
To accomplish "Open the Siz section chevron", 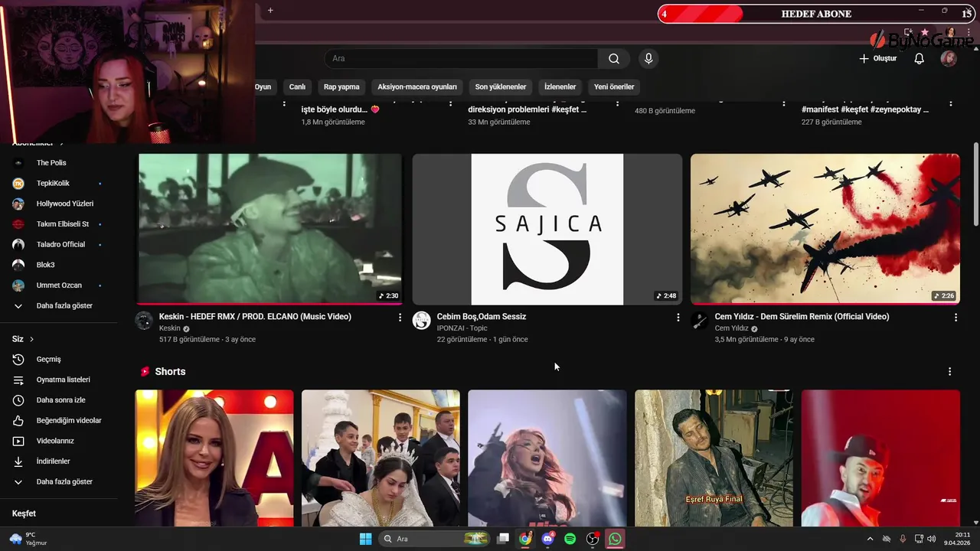I will [x=31, y=339].
